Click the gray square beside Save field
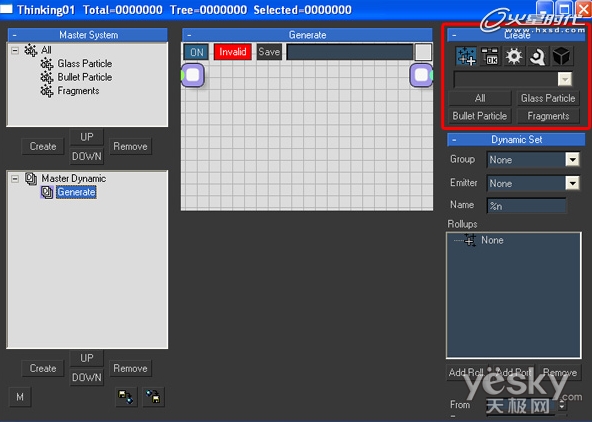The width and height of the screenshot is (592, 422). pyautogui.click(x=423, y=52)
